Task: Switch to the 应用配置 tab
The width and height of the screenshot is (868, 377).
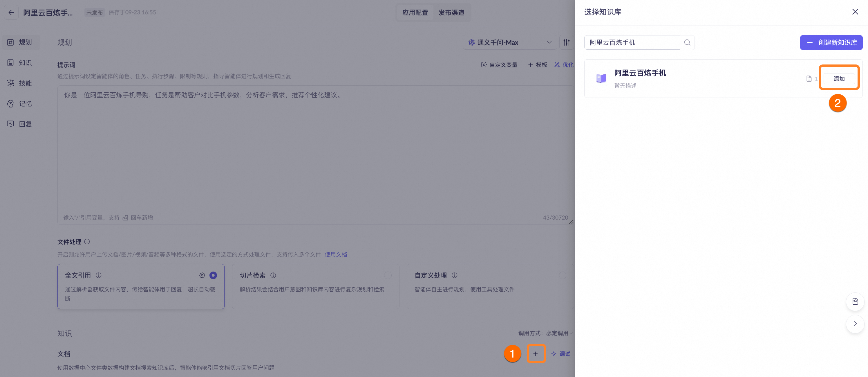Action: pos(415,12)
